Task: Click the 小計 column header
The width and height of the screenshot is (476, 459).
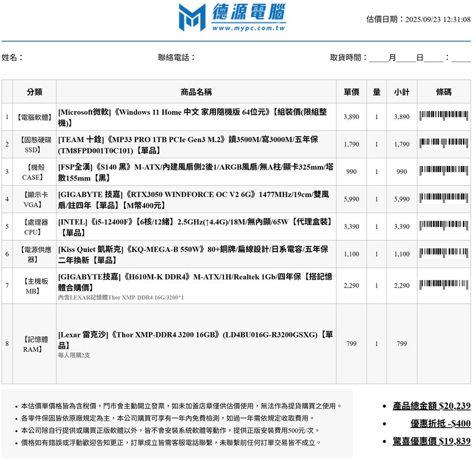Action: tap(402, 92)
